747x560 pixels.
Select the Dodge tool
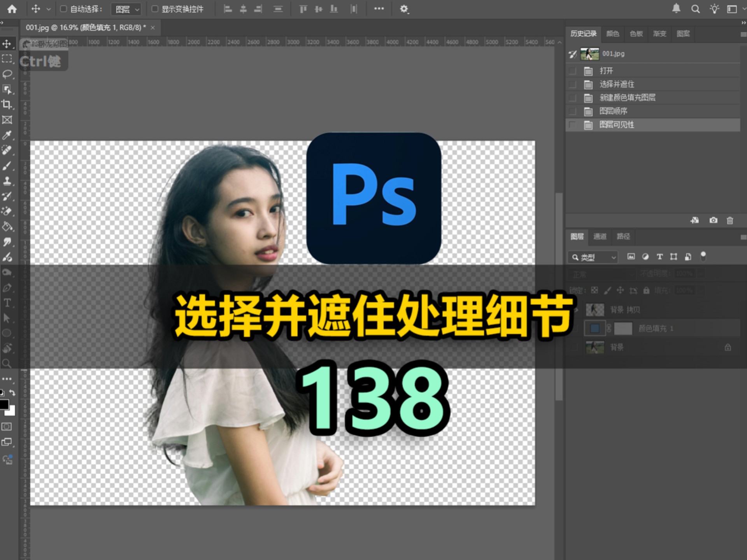(x=7, y=257)
